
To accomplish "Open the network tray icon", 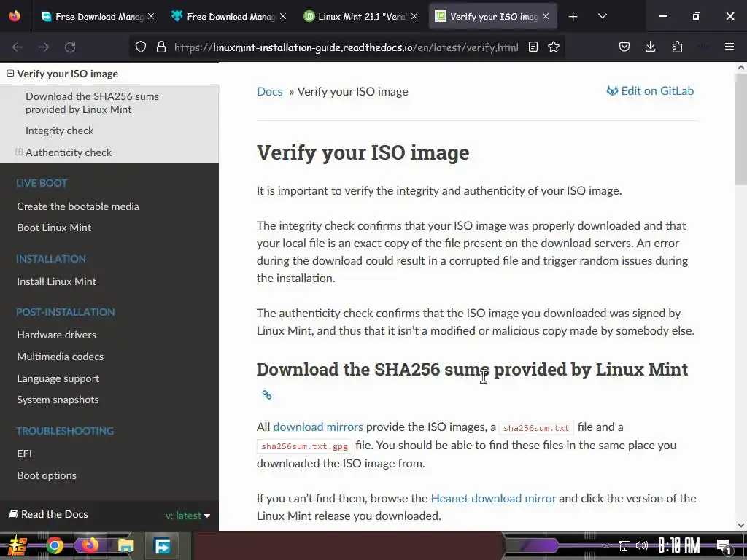I will (624, 545).
